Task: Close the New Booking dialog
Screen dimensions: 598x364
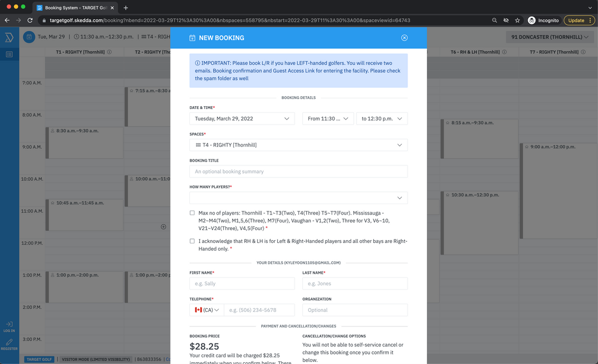Action: coord(404,38)
